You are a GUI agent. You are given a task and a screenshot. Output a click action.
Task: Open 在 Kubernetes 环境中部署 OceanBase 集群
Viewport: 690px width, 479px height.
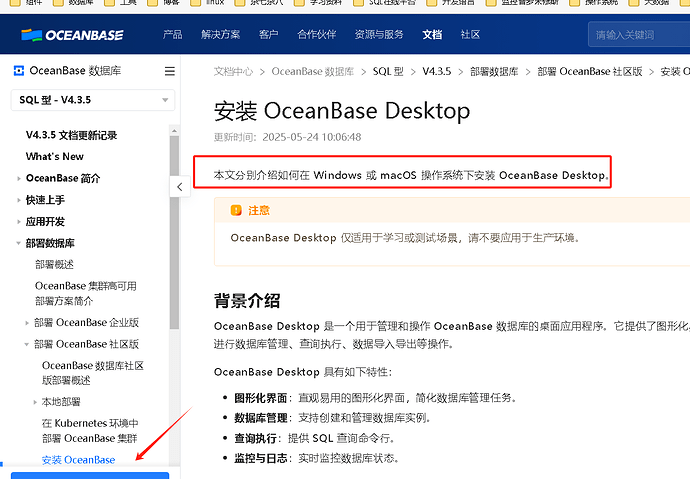[x=90, y=431]
